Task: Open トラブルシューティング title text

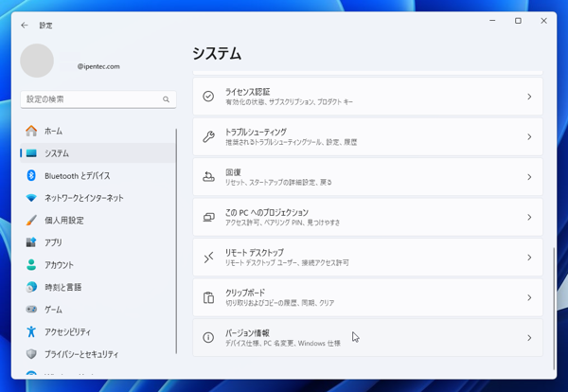Action: pos(256,132)
